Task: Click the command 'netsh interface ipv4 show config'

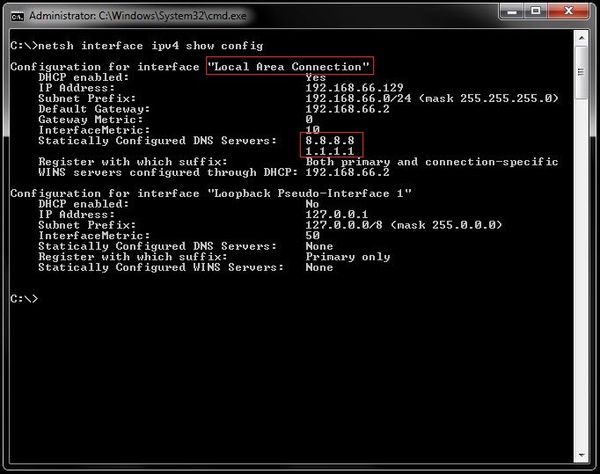Action: coord(150,46)
